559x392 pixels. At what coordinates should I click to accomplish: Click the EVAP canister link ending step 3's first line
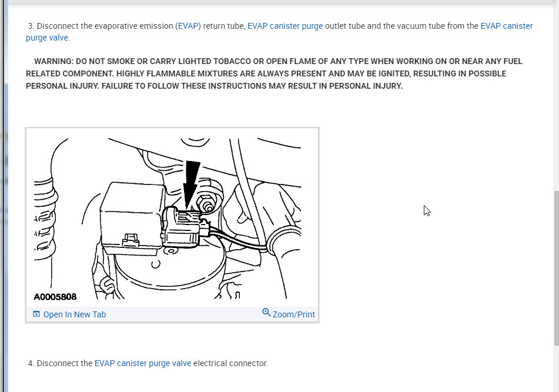(507, 26)
